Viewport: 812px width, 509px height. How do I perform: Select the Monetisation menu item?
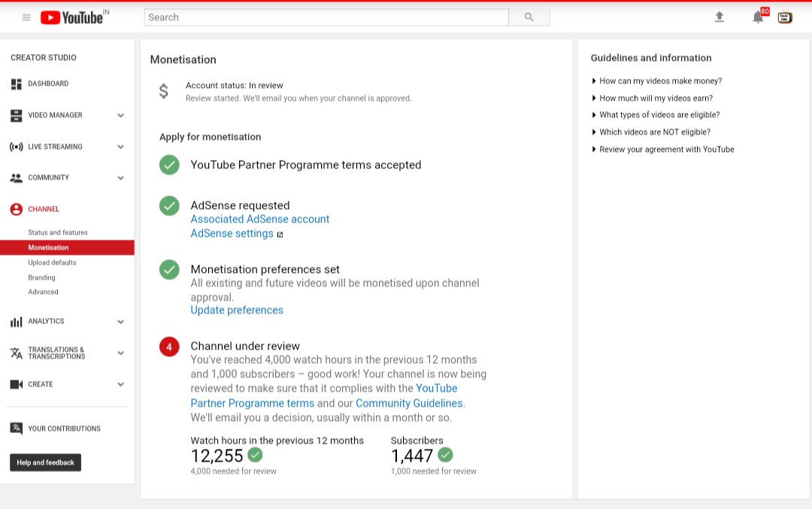[68, 247]
